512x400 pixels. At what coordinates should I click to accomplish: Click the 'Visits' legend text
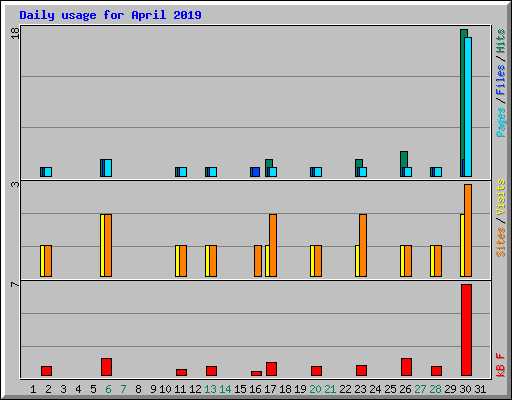click(501, 198)
